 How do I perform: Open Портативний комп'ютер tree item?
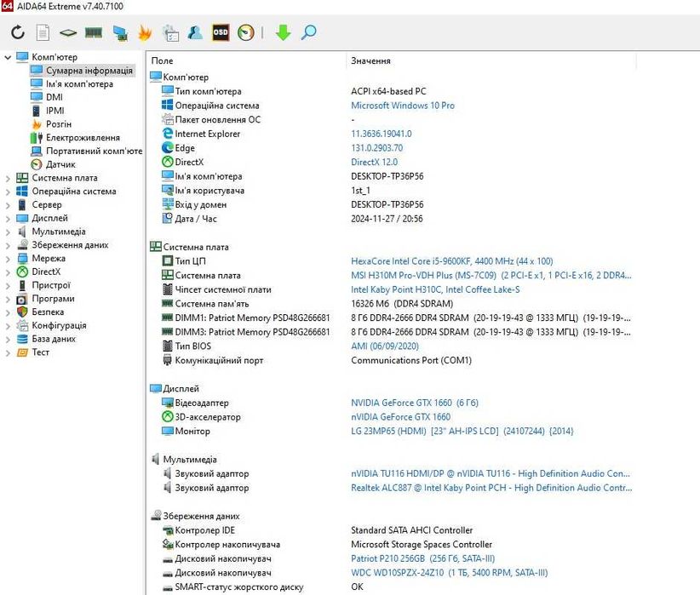click(x=95, y=151)
